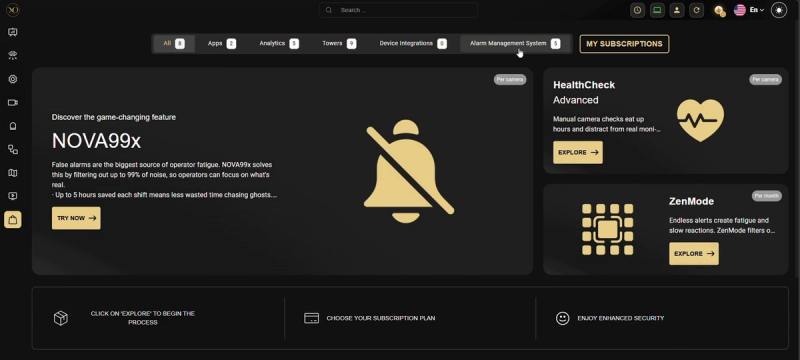Click the smiley face icon in steps bar
This screenshot has width=800, height=360.
[x=562, y=318]
